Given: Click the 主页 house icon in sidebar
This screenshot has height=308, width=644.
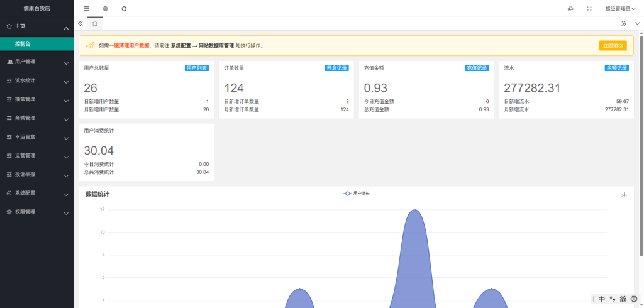Looking at the screenshot, I should pyautogui.click(x=9, y=26).
